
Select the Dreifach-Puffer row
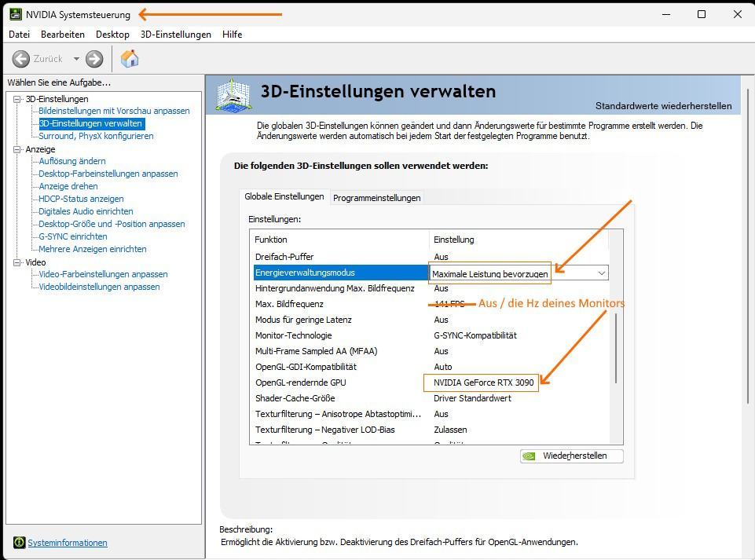[x=431, y=257]
